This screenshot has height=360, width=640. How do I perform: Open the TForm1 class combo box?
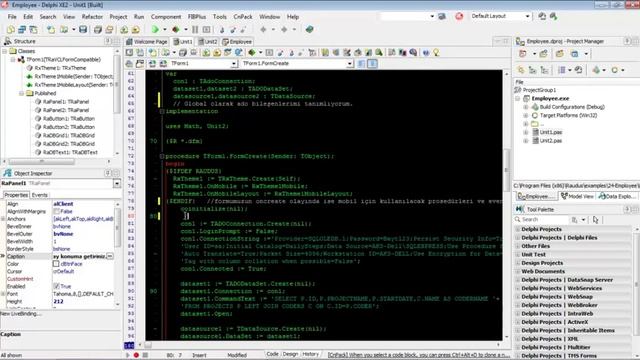coord(234,64)
